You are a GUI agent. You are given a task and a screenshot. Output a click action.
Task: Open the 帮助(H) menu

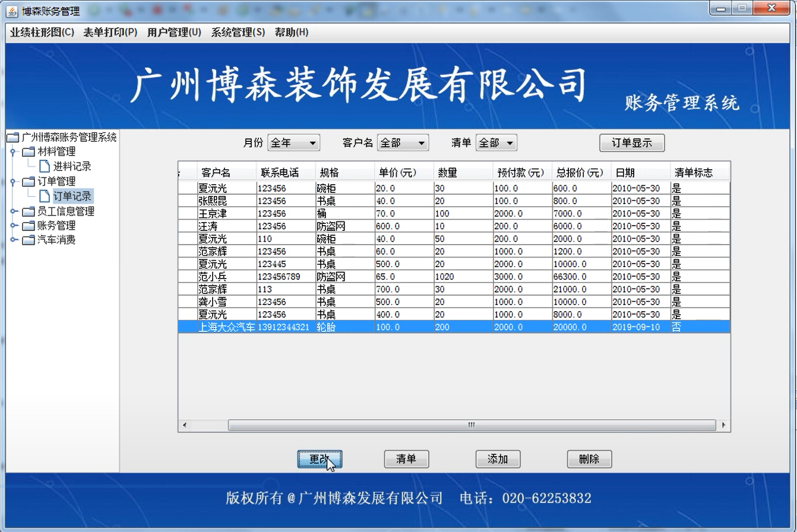(x=292, y=32)
